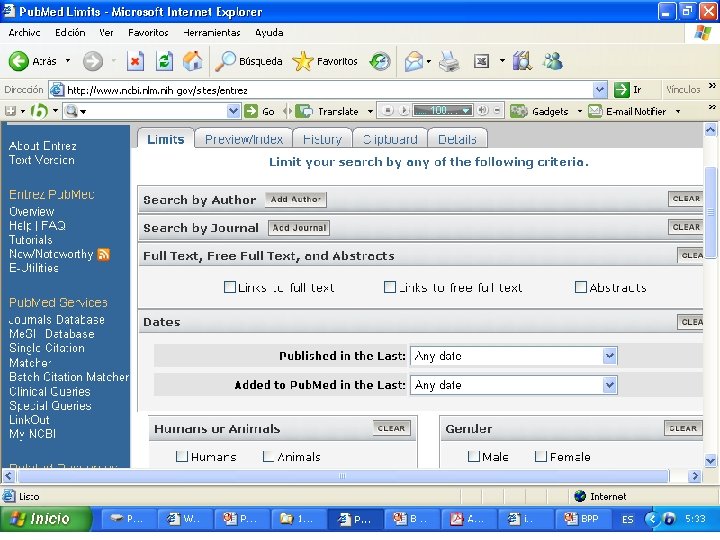This screenshot has height=540, width=720.
Task: Check the Animals checkbox
Action: [268, 456]
